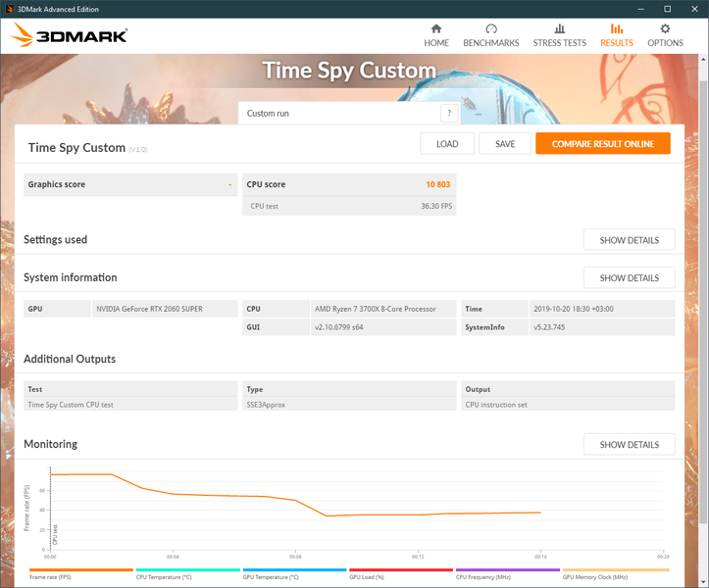Show details for System information
Screen dimensions: 709x588
click(x=629, y=278)
